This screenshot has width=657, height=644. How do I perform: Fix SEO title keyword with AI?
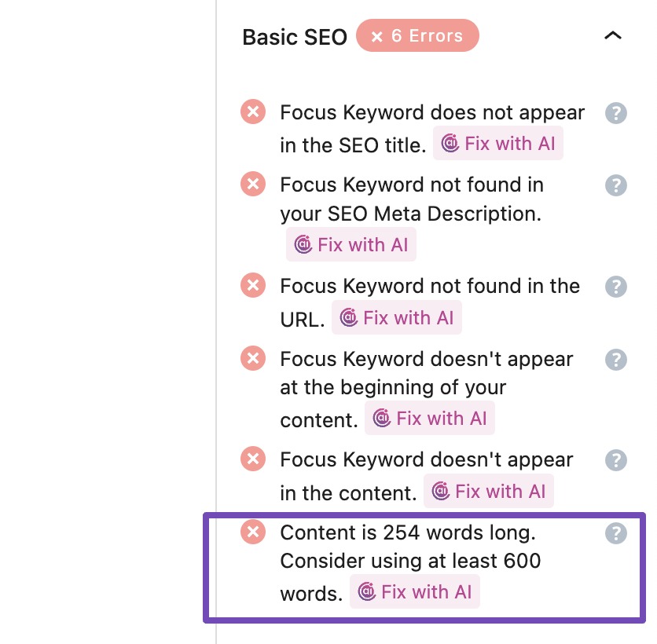[x=498, y=143]
